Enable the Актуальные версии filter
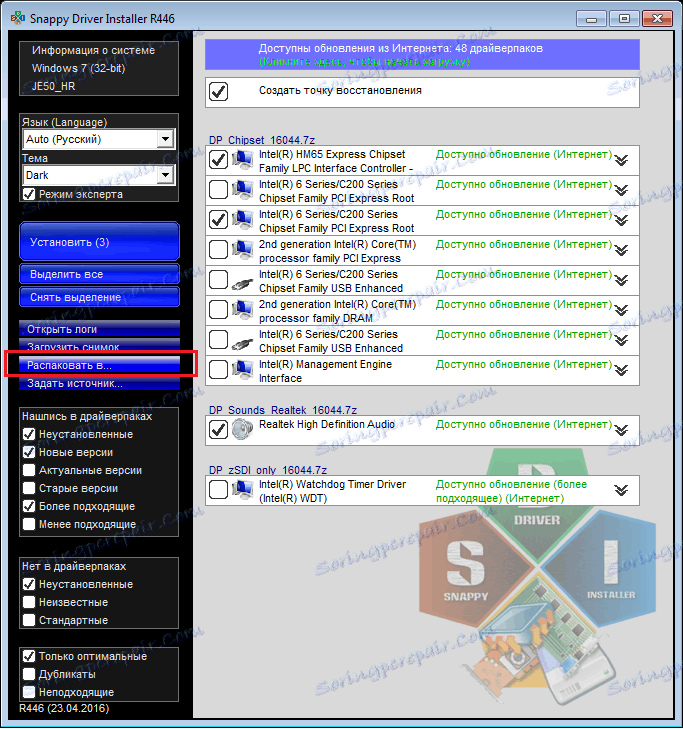Image resolution: width=683 pixels, height=729 pixels. [x=29, y=470]
